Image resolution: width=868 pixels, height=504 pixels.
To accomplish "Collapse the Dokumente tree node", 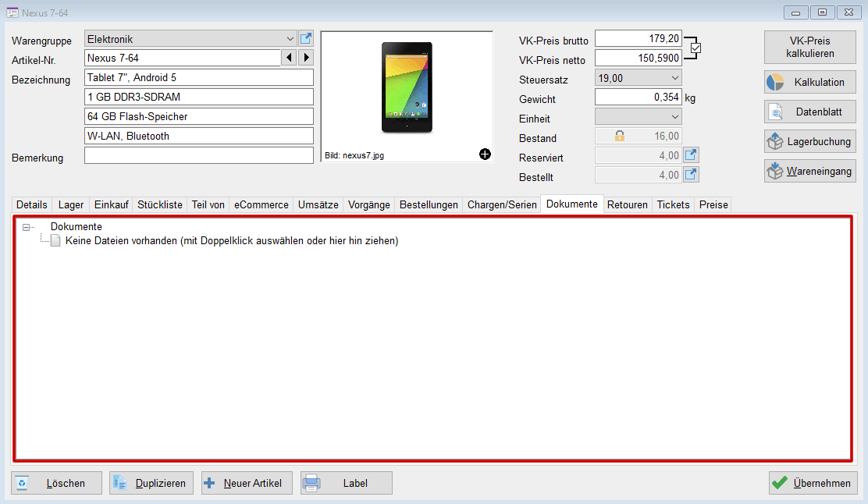I will (x=26, y=227).
